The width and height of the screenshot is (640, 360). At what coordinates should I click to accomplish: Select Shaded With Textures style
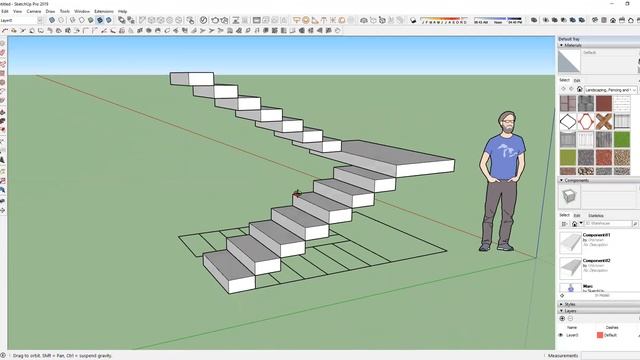point(100,20)
